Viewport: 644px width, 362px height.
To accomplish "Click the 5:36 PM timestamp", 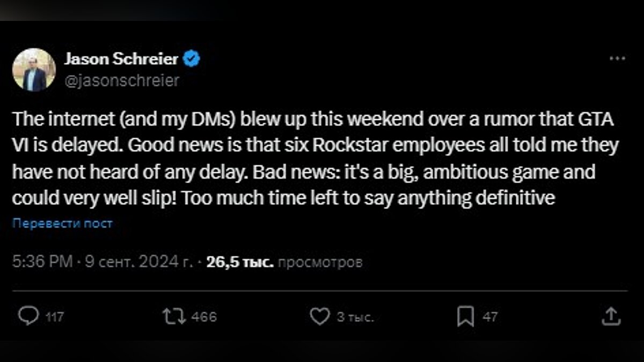I will click(42, 262).
